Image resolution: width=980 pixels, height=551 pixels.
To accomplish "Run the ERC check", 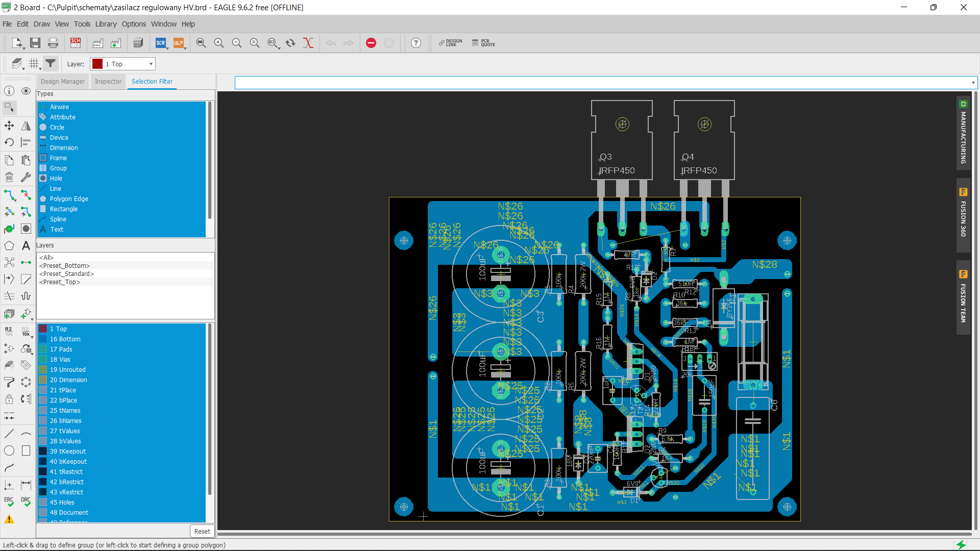I will click(x=9, y=502).
